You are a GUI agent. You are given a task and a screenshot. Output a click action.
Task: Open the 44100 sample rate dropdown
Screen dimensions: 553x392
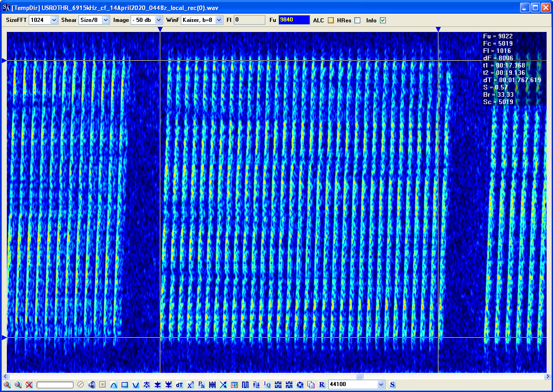pos(357,385)
